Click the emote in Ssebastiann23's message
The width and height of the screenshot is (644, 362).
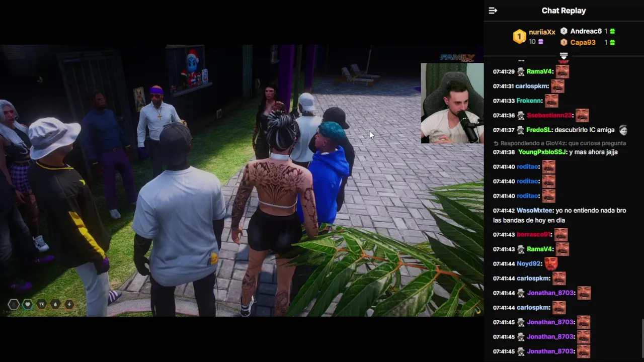[582, 115]
